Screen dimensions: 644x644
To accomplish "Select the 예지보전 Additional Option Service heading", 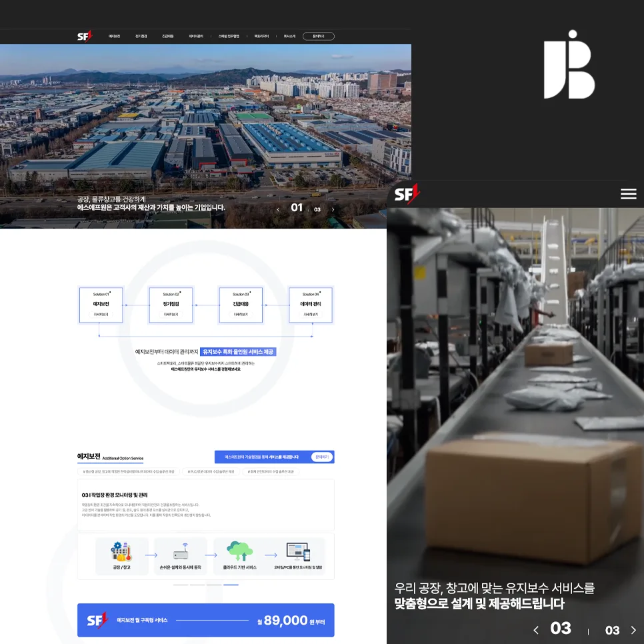I will [x=111, y=457].
